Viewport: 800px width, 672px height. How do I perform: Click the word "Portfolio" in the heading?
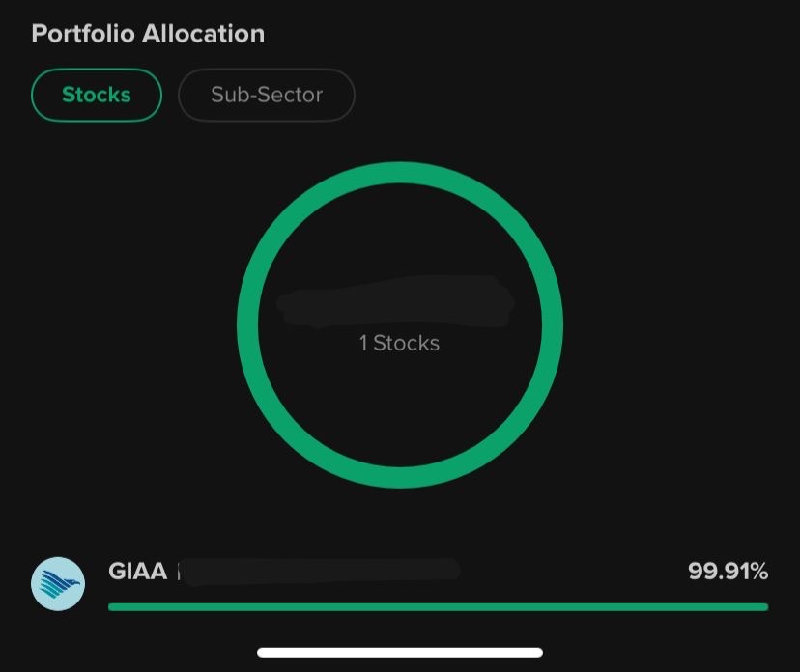point(83,34)
